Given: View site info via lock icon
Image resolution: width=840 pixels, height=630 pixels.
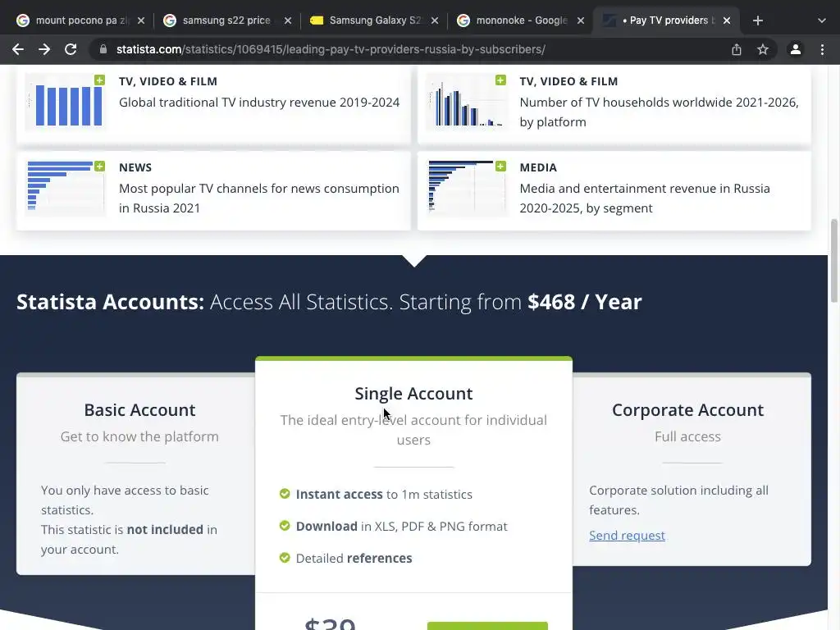Looking at the screenshot, I should click(x=103, y=49).
